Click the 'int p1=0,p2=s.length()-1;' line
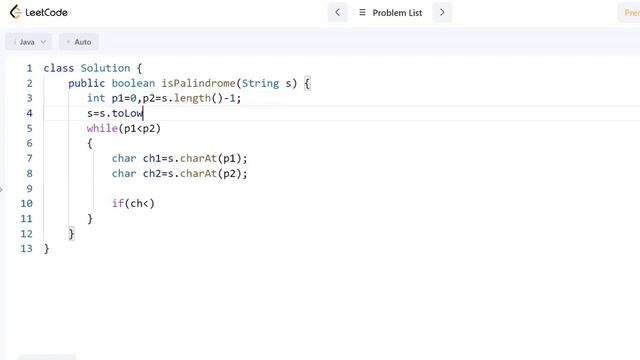Image resolution: width=640 pixels, height=360 pixels. 164,98
